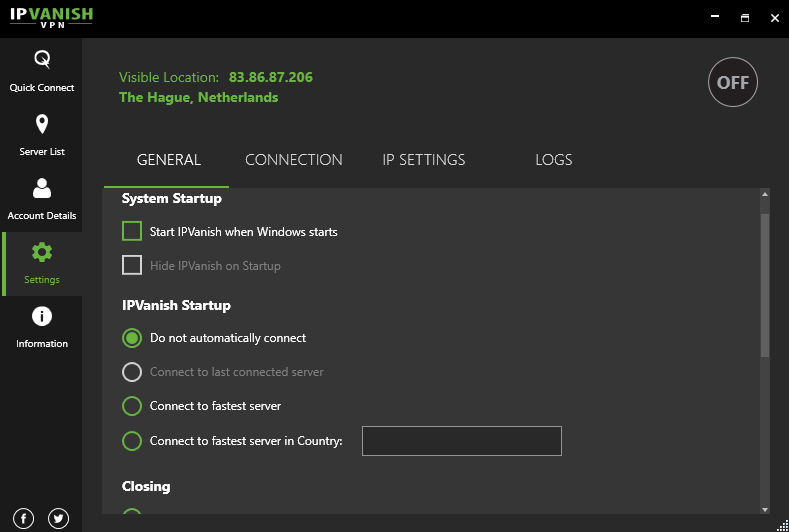
Task: Click the scrollbar up arrow
Action: tap(765, 194)
